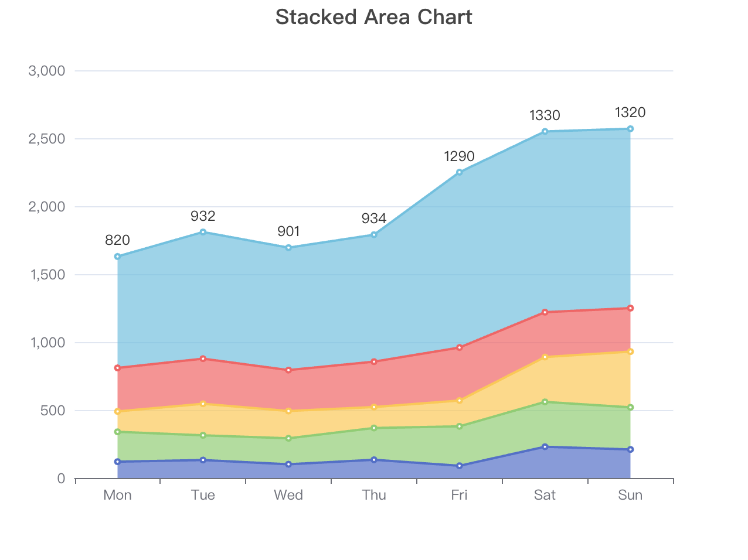
Task: Click the light-blue data point labeled 932
Action: (x=203, y=232)
